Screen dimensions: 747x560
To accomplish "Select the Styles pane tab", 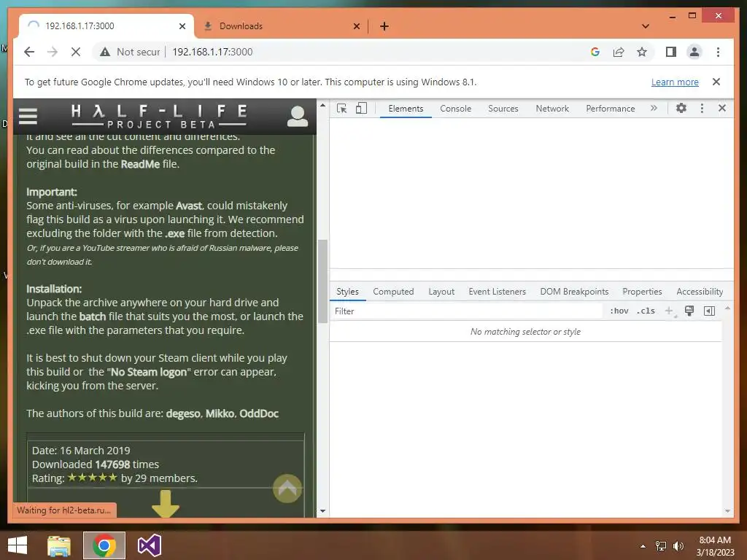I will [347, 292].
